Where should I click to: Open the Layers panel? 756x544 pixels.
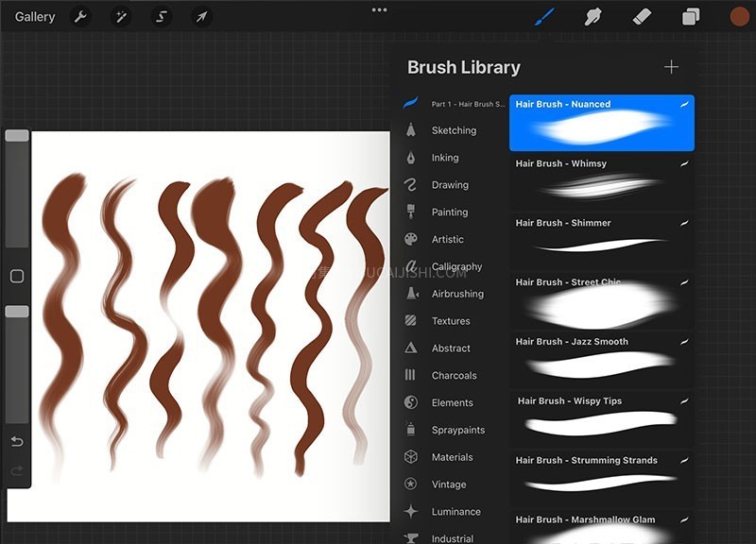(691, 17)
